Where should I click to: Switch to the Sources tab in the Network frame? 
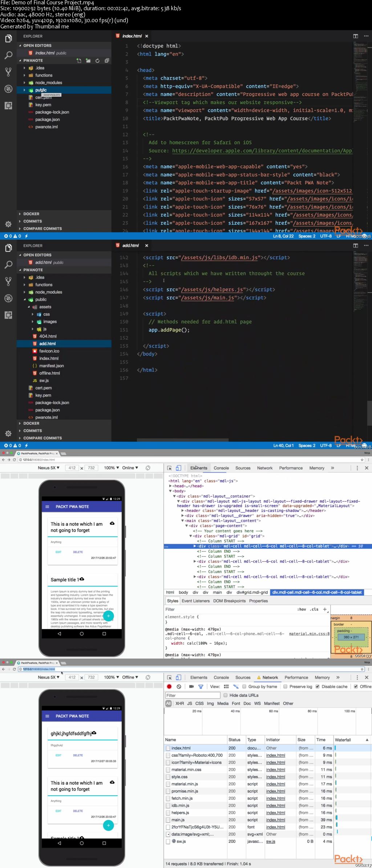point(243,677)
